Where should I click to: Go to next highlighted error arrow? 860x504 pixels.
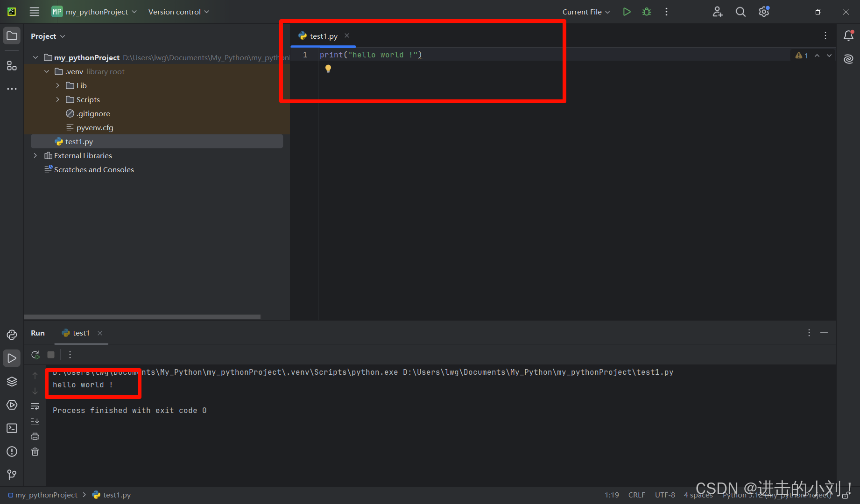tap(829, 56)
